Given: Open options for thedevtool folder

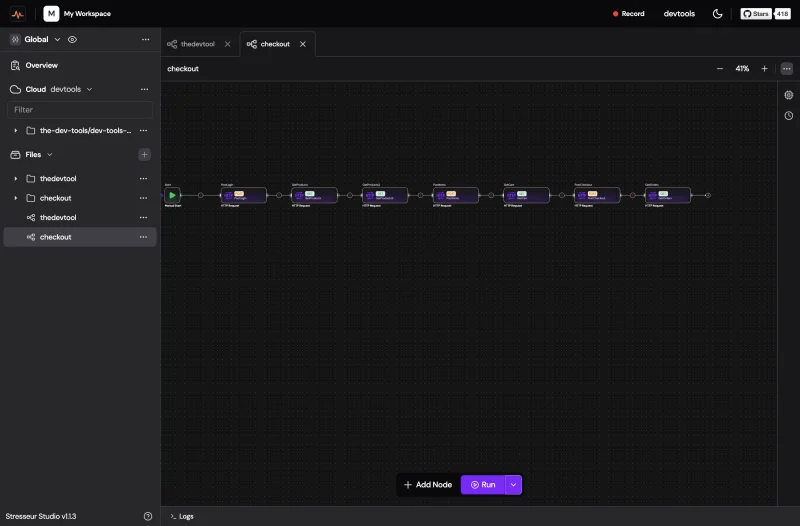Looking at the screenshot, I should click(143, 179).
